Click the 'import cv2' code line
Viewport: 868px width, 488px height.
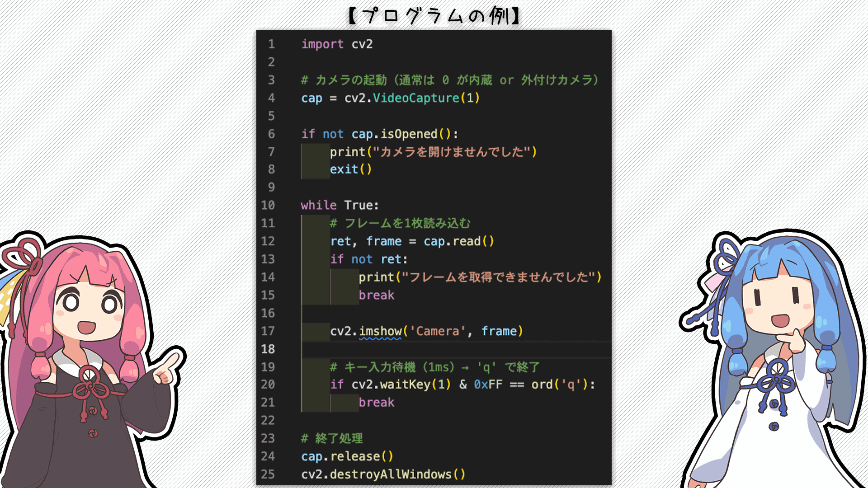[337, 44]
